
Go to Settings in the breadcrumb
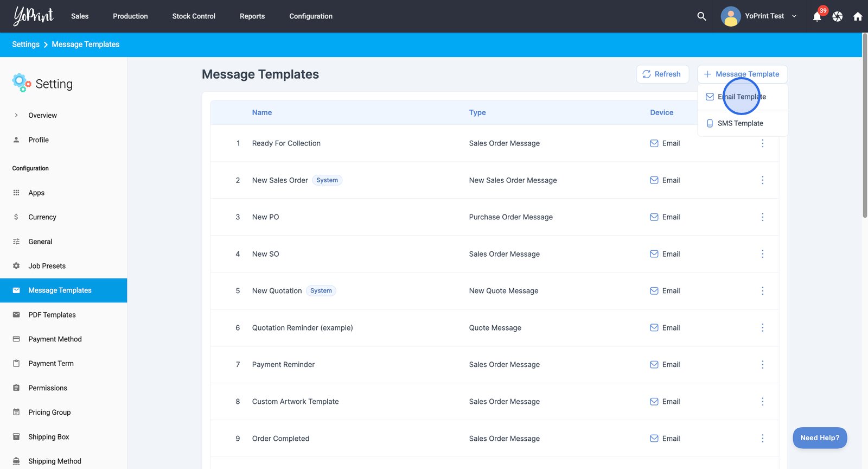pyautogui.click(x=25, y=45)
